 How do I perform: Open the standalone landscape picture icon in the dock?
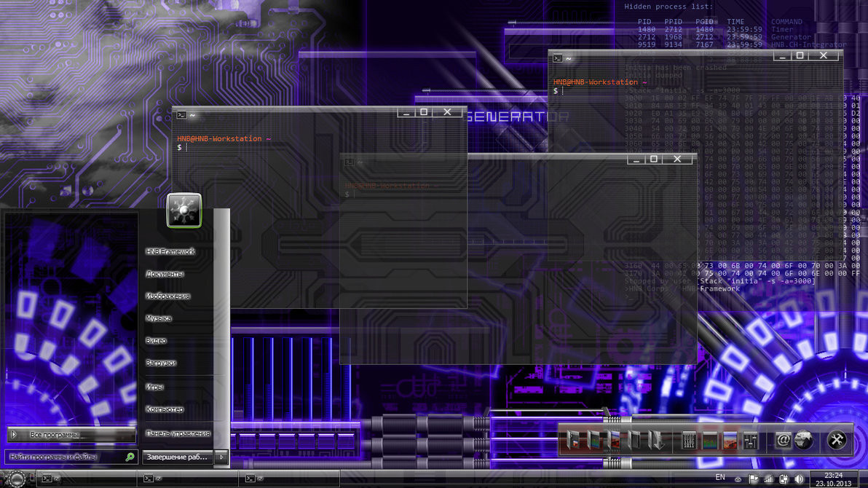(x=730, y=441)
